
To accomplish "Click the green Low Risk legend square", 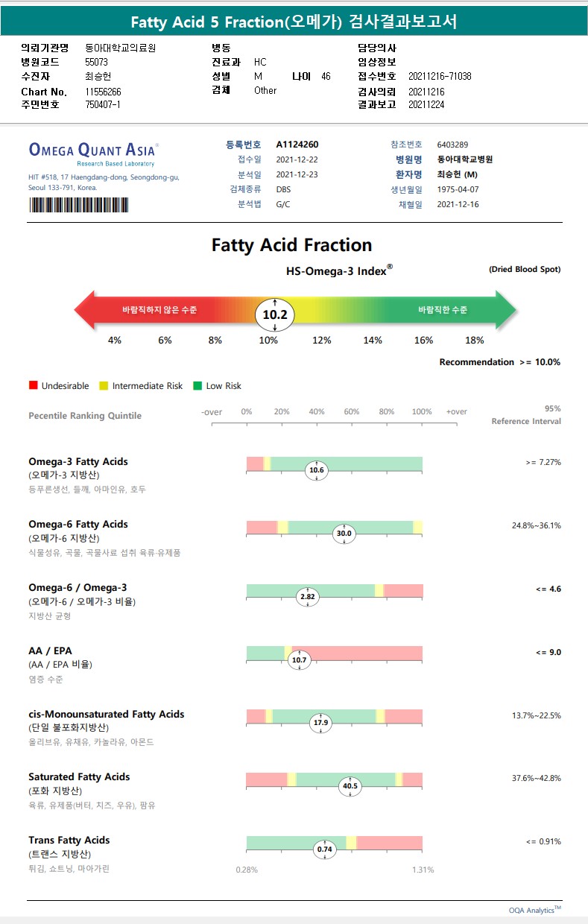I will pyautogui.click(x=197, y=386).
